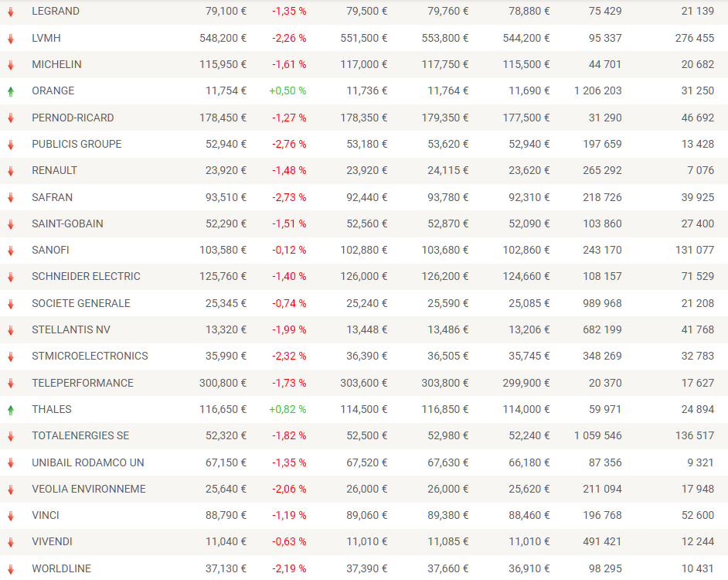This screenshot has height=580, width=728.
Task: Click MICHELIN opening price 117,000 €
Action: point(364,65)
